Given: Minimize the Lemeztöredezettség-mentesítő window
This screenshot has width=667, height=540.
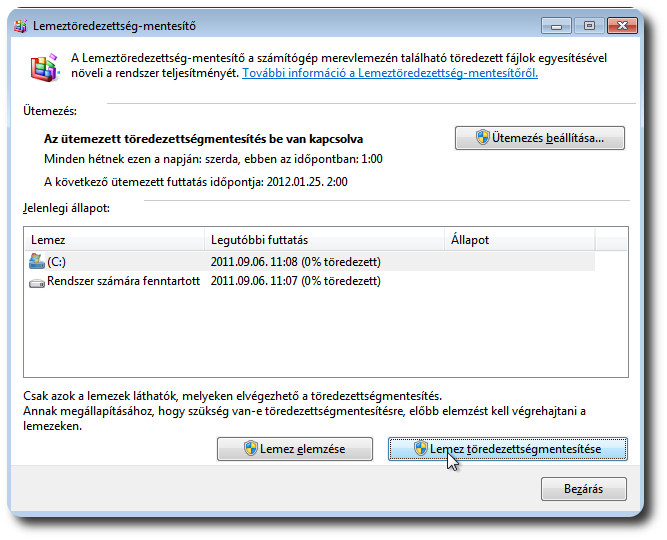Looking at the screenshot, I should [x=556, y=26].
